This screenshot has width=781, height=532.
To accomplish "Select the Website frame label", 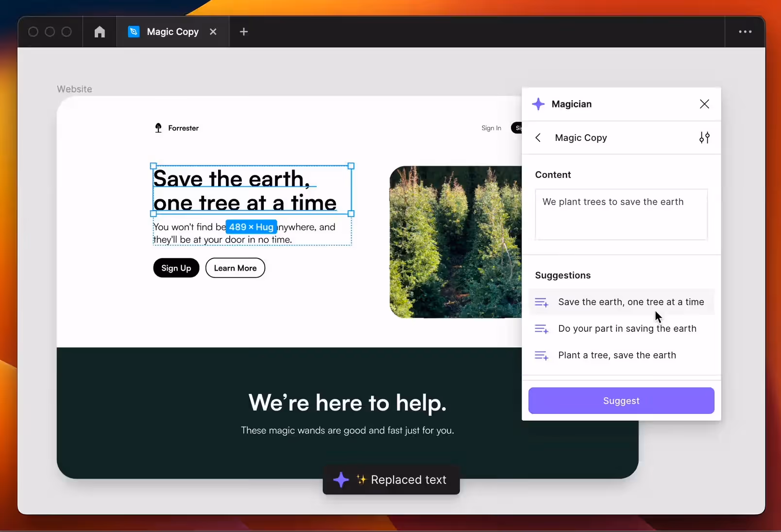I will (74, 89).
